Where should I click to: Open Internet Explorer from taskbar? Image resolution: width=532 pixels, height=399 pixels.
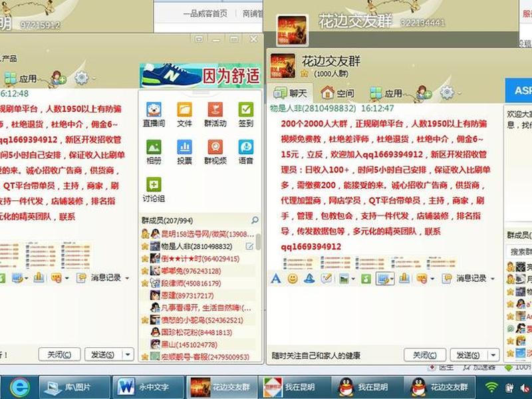click(20, 387)
